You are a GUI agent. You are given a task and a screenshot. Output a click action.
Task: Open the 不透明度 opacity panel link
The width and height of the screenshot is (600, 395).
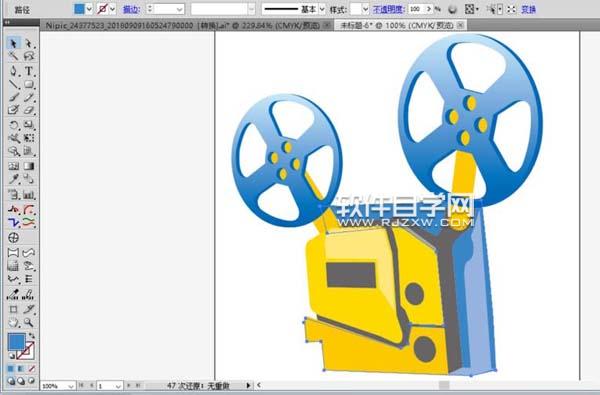(388, 9)
